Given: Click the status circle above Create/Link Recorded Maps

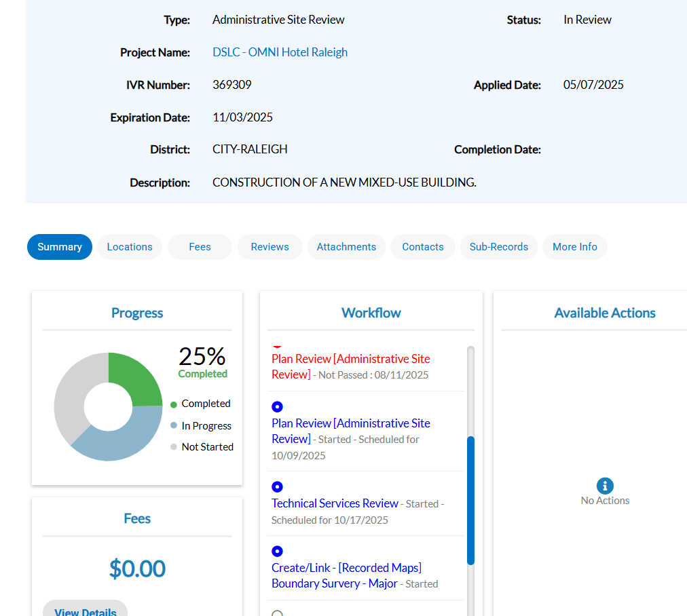Looking at the screenshot, I should tap(277, 552).
